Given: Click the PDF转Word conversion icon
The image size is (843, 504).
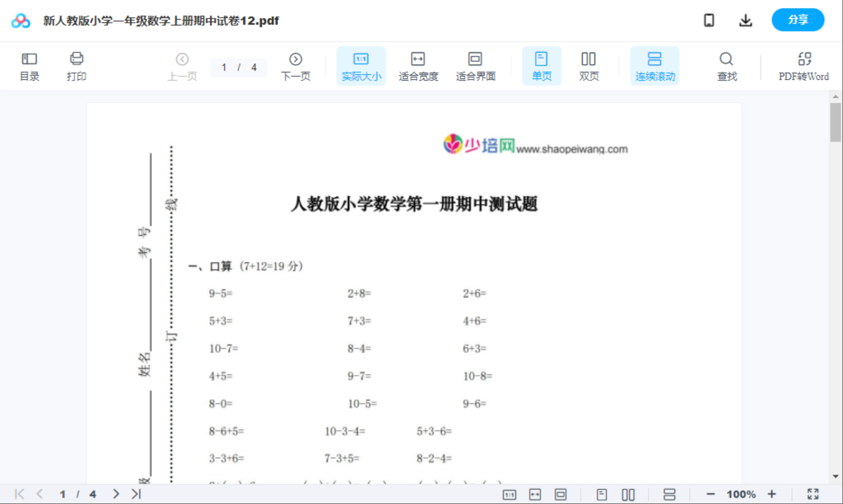Looking at the screenshot, I should coord(804,65).
